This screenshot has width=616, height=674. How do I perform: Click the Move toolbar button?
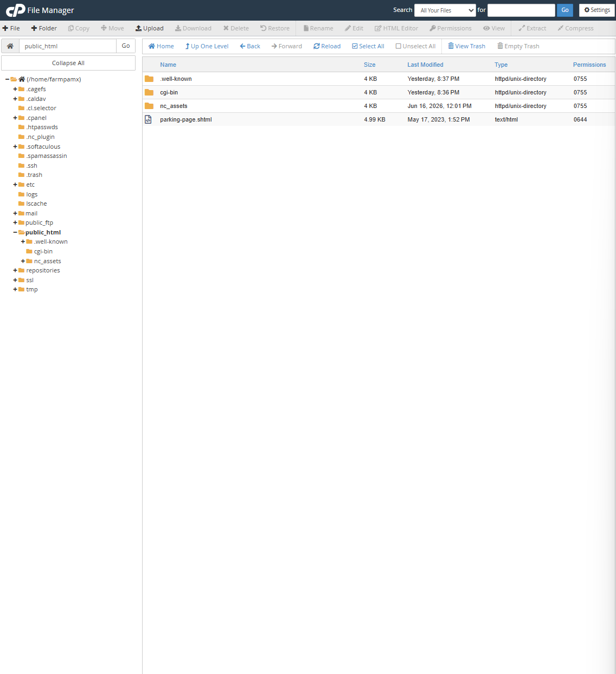pos(112,28)
